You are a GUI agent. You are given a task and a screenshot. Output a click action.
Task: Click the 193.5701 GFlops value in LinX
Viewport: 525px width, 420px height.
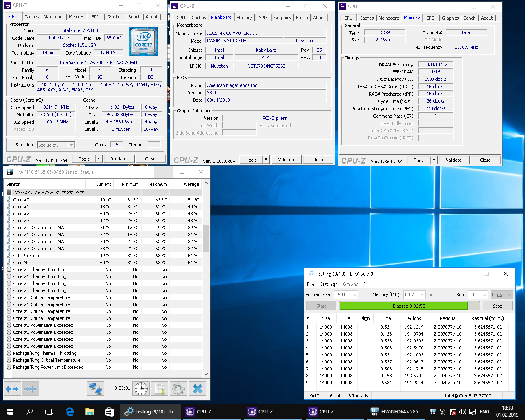[x=414, y=376]
